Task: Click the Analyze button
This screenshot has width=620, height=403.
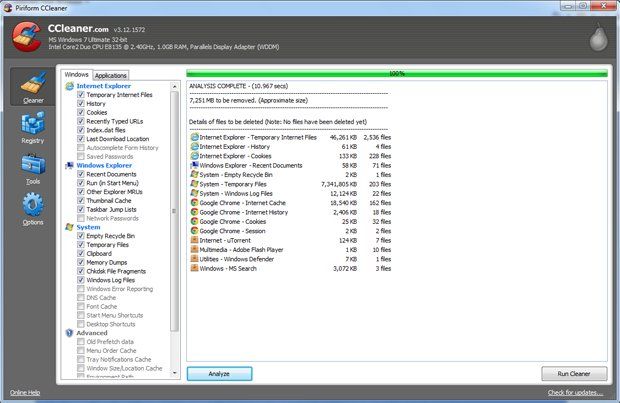Action: (219, 374)
